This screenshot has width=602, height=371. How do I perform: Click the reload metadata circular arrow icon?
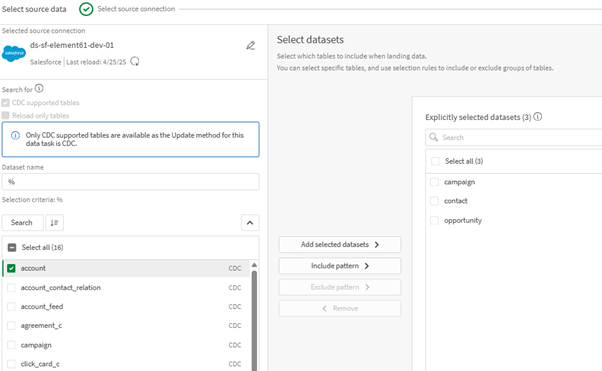click(x=135, y=61)
